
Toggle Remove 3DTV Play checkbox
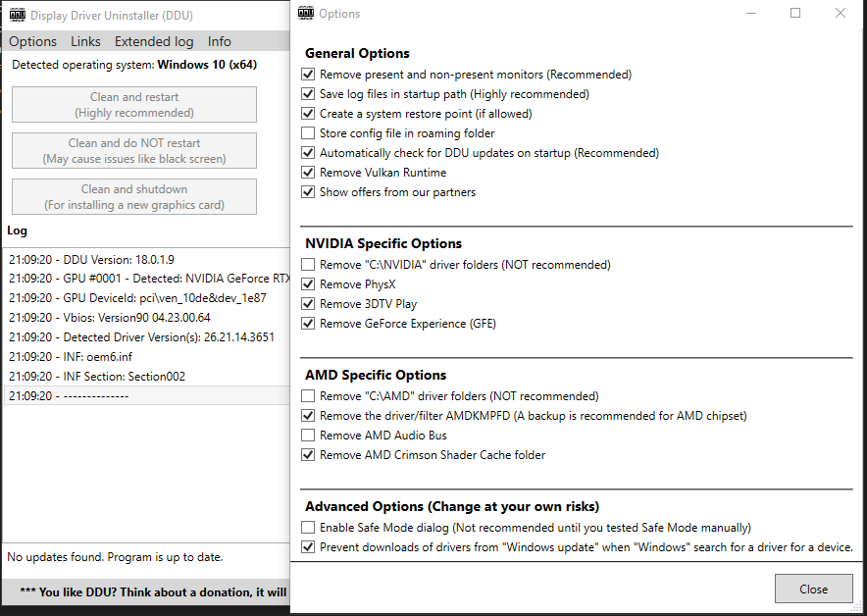coord(308,303)
